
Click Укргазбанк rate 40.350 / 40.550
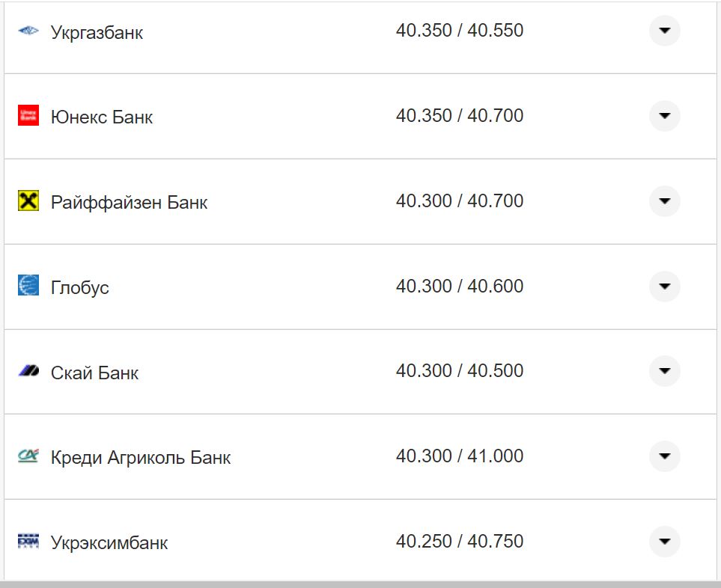click(x=460, y=31)
